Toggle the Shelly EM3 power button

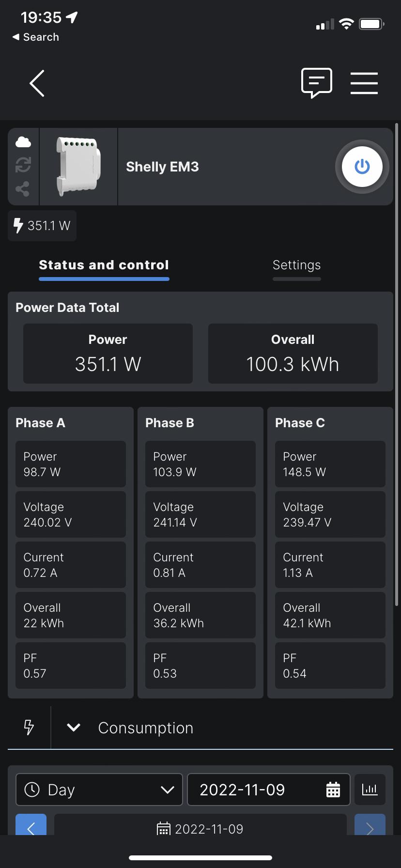click(362, 167)
